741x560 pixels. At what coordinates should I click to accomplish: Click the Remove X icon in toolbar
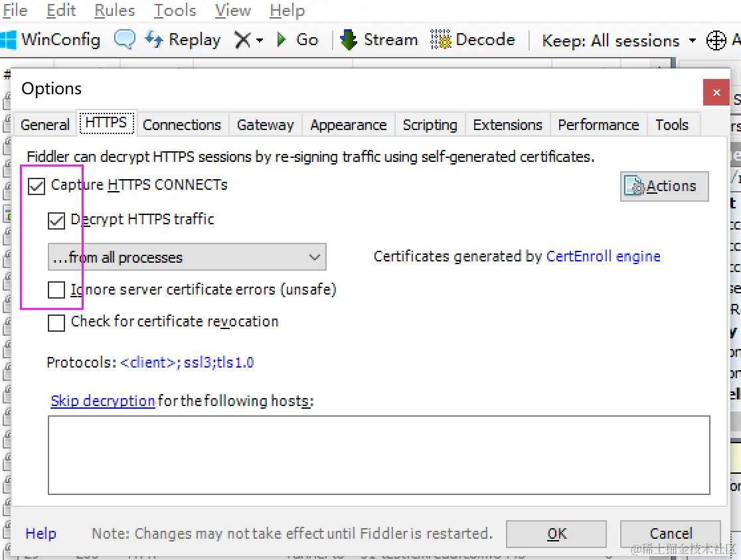(x=243, y=40)
